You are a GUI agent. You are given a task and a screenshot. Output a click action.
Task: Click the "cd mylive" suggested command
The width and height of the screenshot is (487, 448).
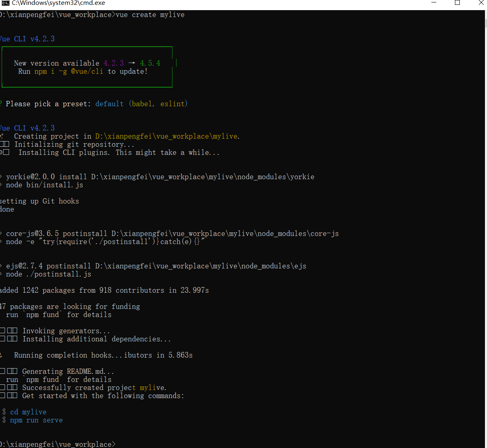28,412
